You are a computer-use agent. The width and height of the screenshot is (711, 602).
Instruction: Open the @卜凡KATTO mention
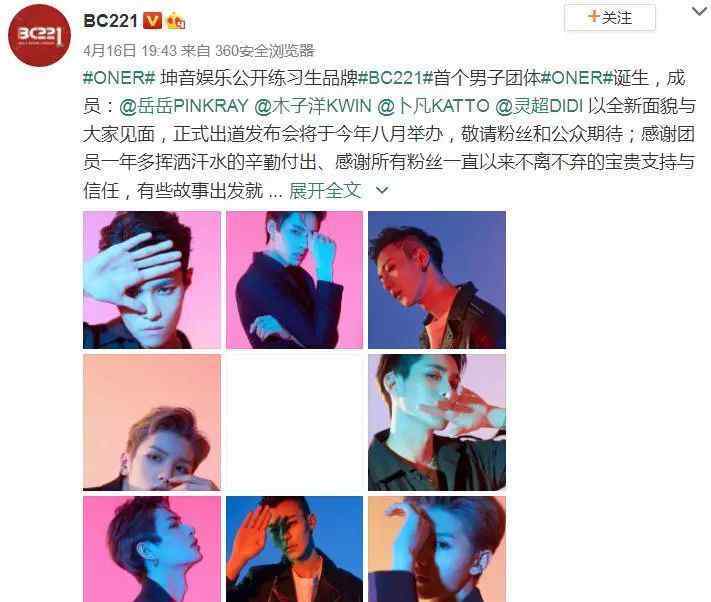[433, 106]
